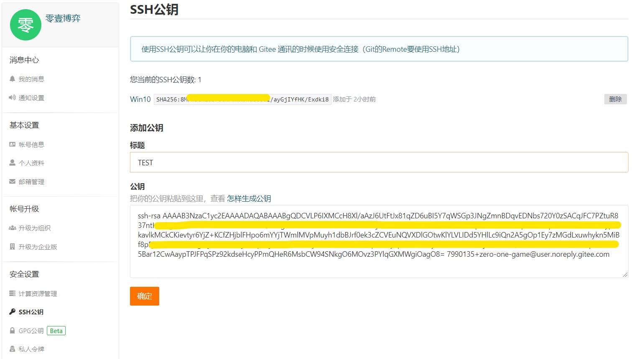Open the 怎样生成公钥 help link
Screen dimensions: 644x359
249,199
